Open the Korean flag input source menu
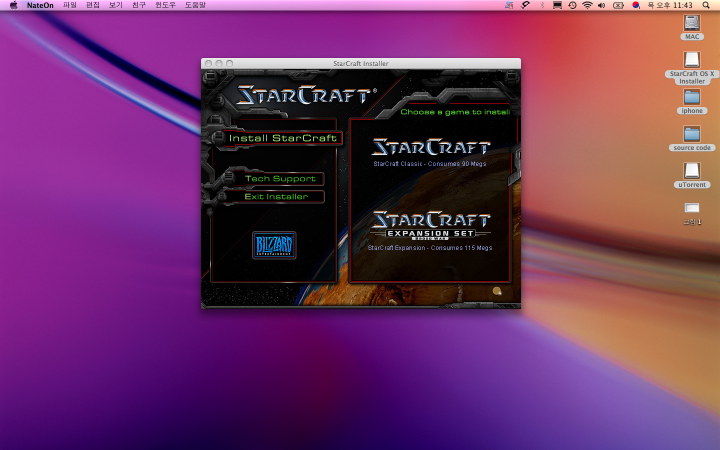Screen dimensions: 720x450 click(636, 5)
